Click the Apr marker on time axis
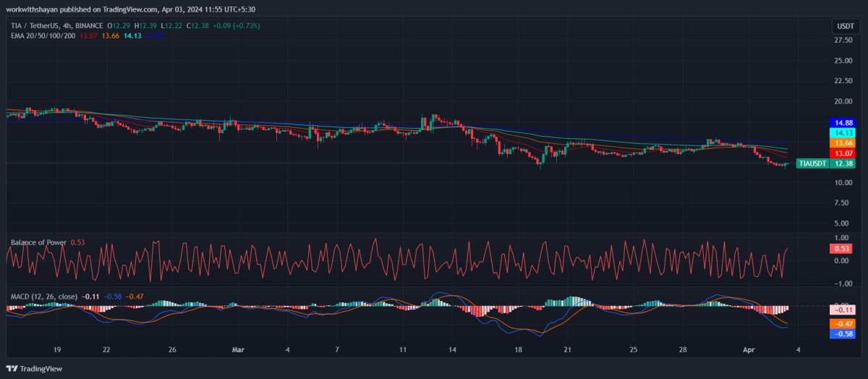The height and width of the screenshot is (379, 868). click(749, 349)
